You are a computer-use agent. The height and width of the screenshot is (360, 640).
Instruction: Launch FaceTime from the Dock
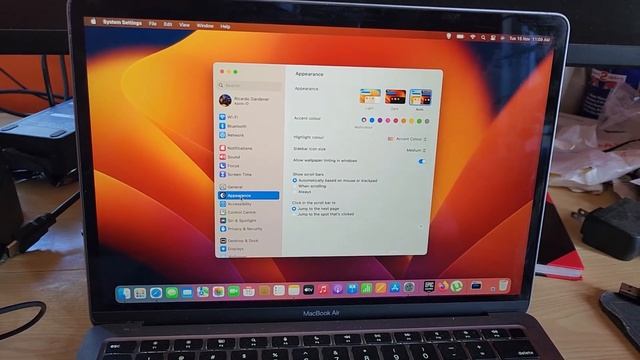(x=233, y=291)
